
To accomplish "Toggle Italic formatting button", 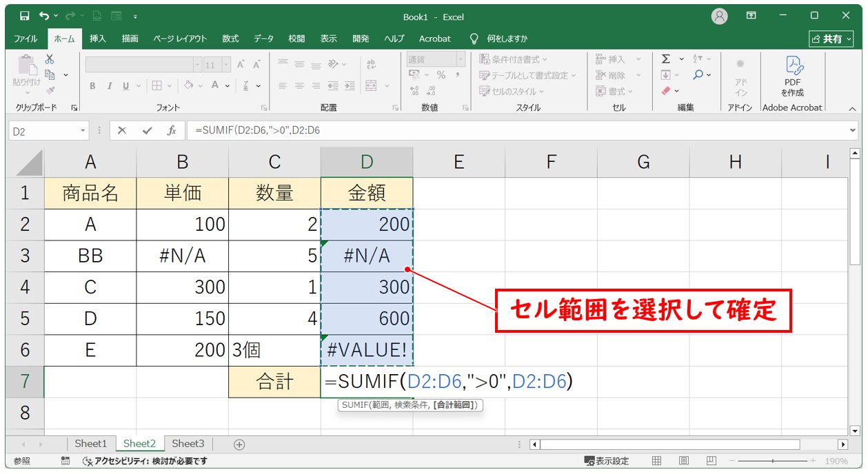I will (x=109, y=86).
